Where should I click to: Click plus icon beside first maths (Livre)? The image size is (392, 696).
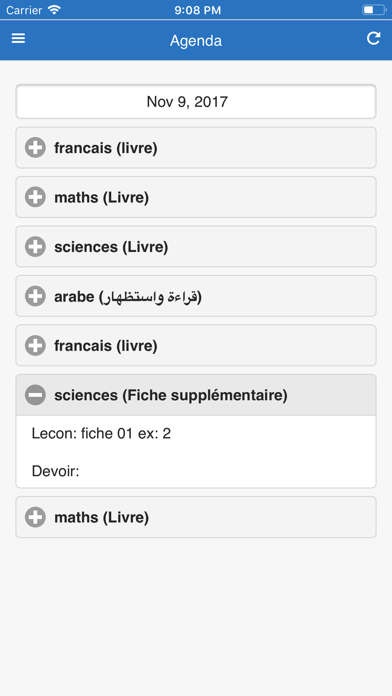coord(36,197)
